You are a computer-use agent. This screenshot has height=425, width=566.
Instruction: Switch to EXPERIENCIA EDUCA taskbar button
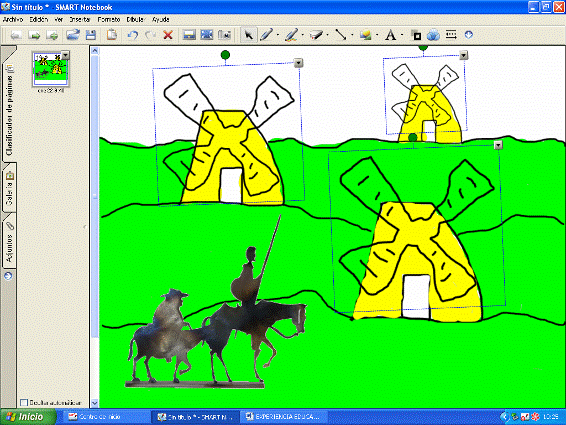(x=284, y=417)
